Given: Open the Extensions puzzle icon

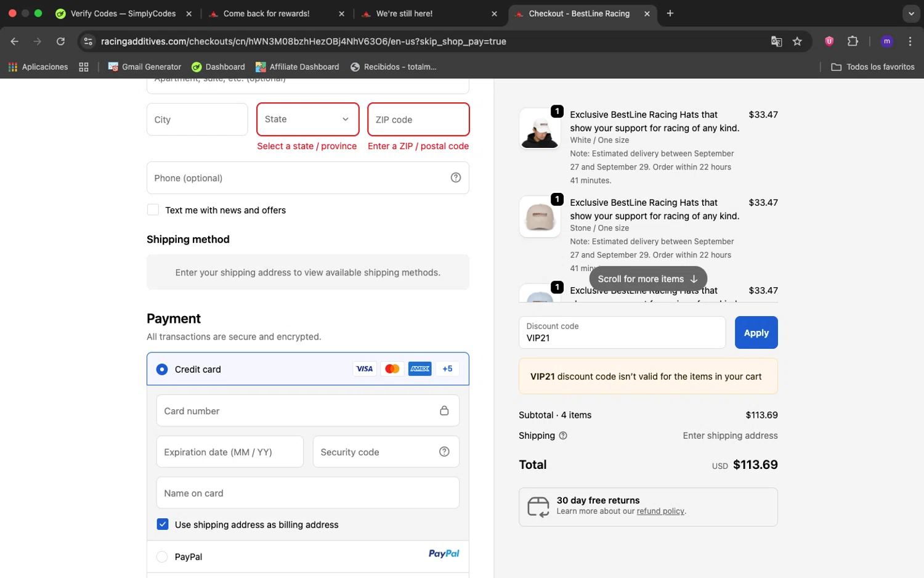Looking at the screenshot, I should pos(853,41).
